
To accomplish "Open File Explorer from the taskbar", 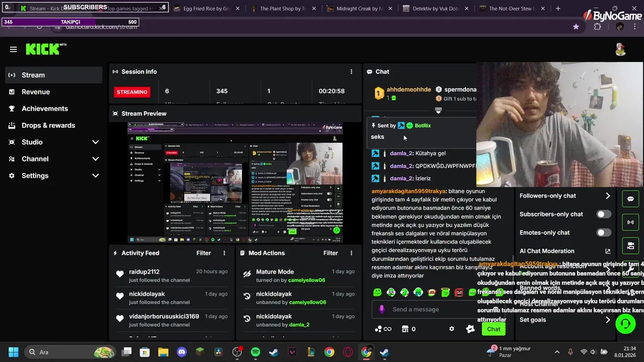I will [163, 352].
